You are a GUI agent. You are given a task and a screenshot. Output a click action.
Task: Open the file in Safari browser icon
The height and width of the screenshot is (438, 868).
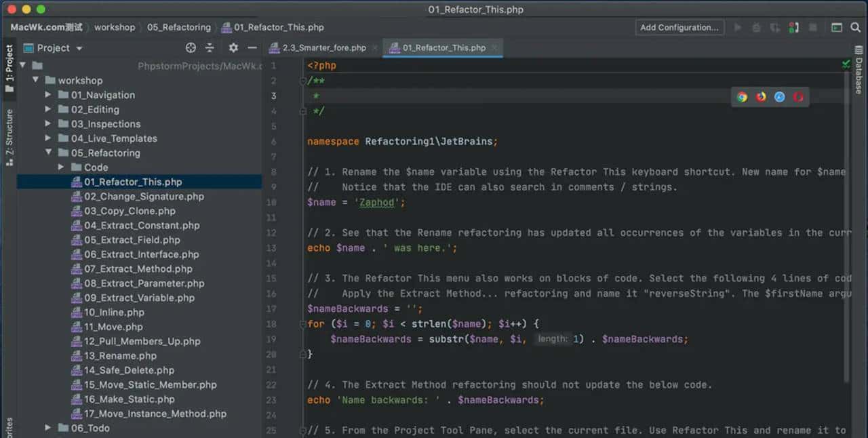780,97
